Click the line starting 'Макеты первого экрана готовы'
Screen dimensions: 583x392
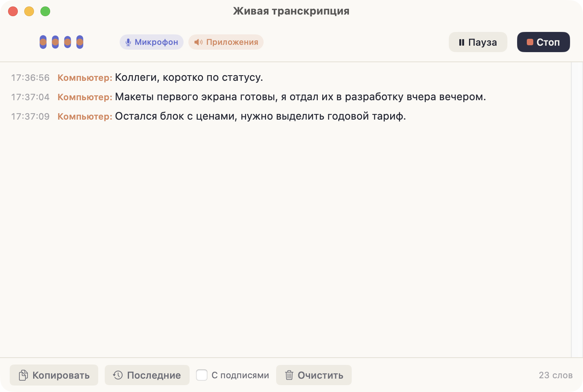300,97
